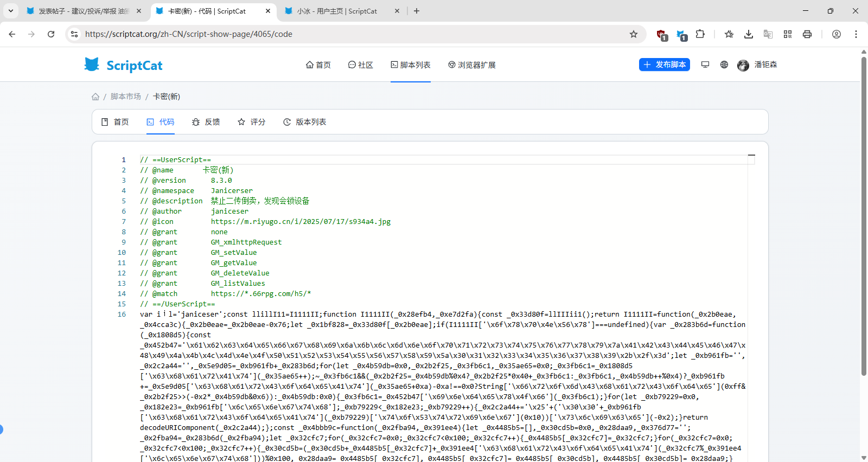The height and width of the screenshot is (462, 868).
Task: Open browser profile account icon
Action: pos(837,34)
